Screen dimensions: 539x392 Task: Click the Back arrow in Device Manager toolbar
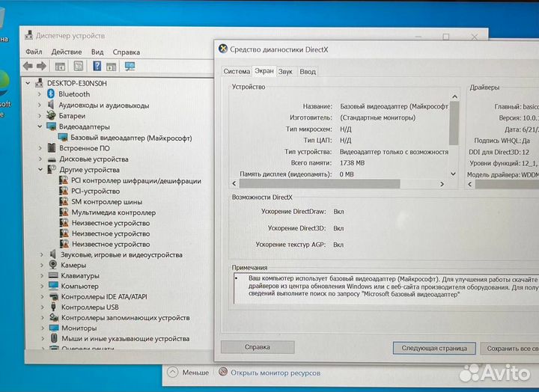28,66
